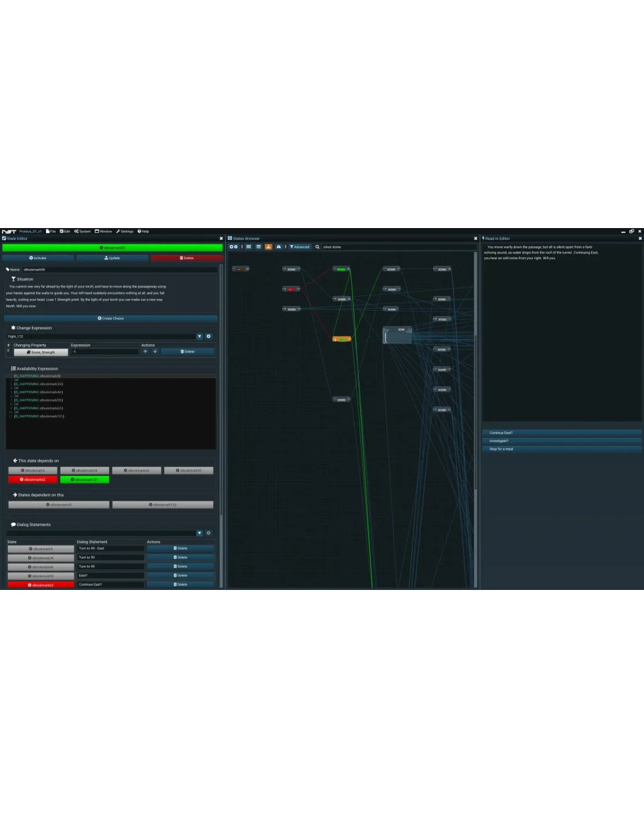
Task: Open the System menu
Action: click(x=83, y=231)
